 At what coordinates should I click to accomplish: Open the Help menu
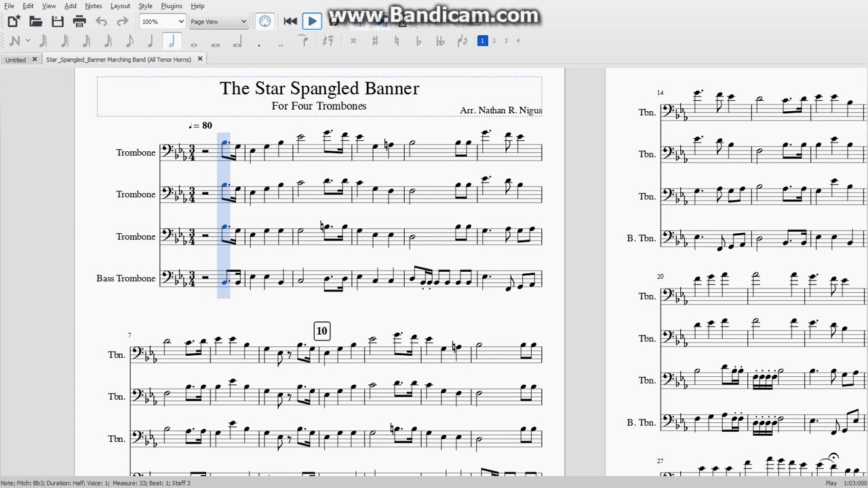click(197, 6)
